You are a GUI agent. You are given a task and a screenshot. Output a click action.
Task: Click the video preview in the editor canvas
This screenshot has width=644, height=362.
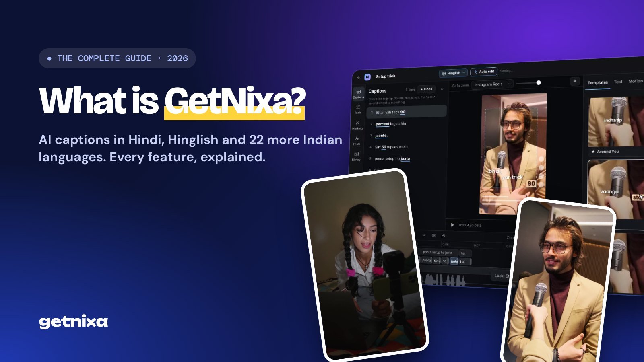[513, 154]
